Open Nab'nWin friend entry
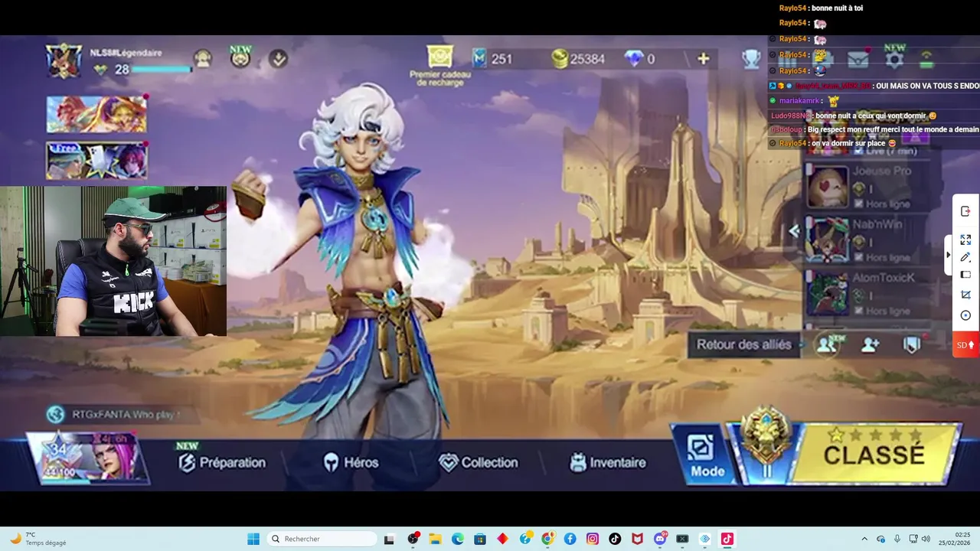The height and width of the screenshot is (551, 980). pos(868,240)
